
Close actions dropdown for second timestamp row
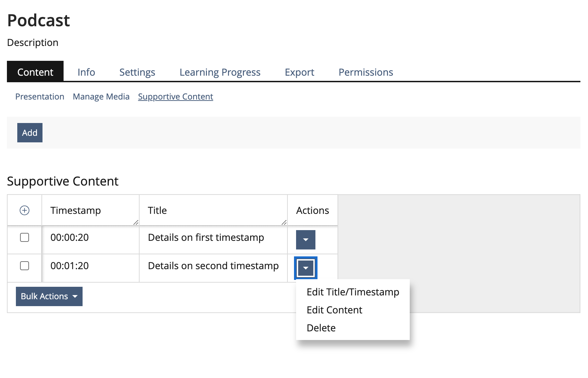coord(305,268)
